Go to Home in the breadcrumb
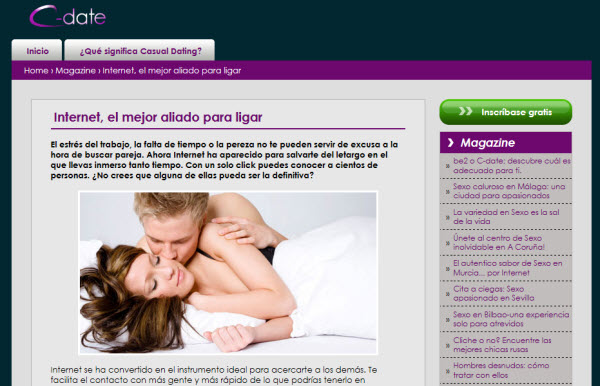600x386 pixels. click(x=36, y=70)
